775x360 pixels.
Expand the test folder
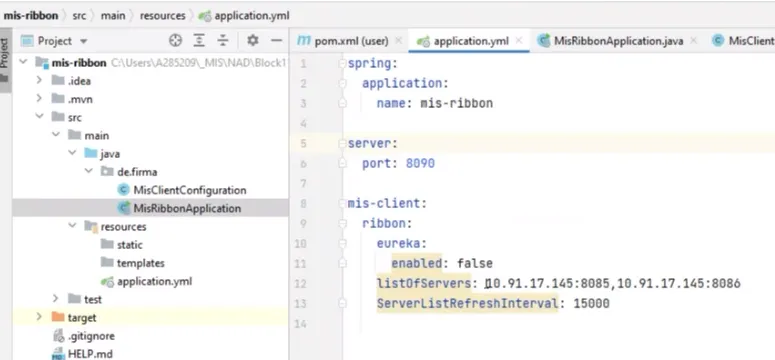56,299
